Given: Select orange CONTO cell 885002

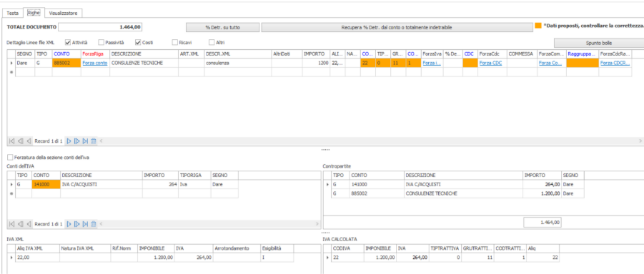Looking at the screenshot, I should pos(66,64).
